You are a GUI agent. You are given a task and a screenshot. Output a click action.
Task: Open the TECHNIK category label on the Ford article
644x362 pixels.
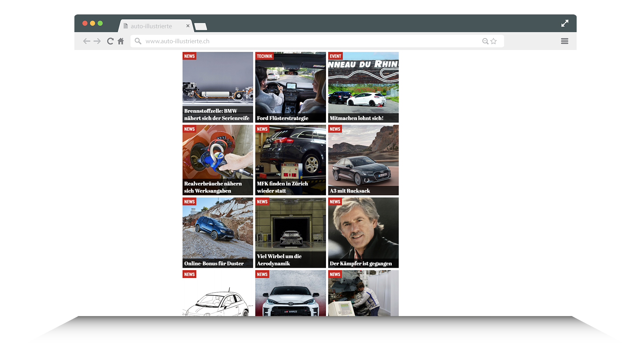(265, 56)
